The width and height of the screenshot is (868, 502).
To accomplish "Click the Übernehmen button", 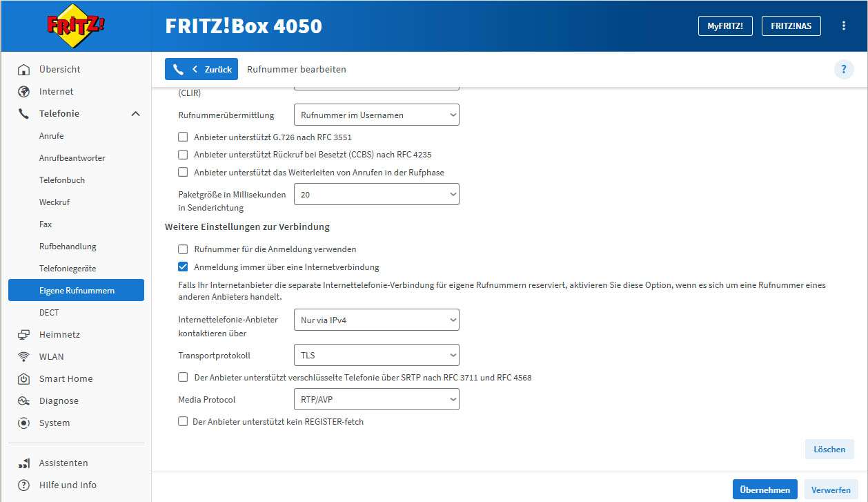I will click(x=765, y=490).
